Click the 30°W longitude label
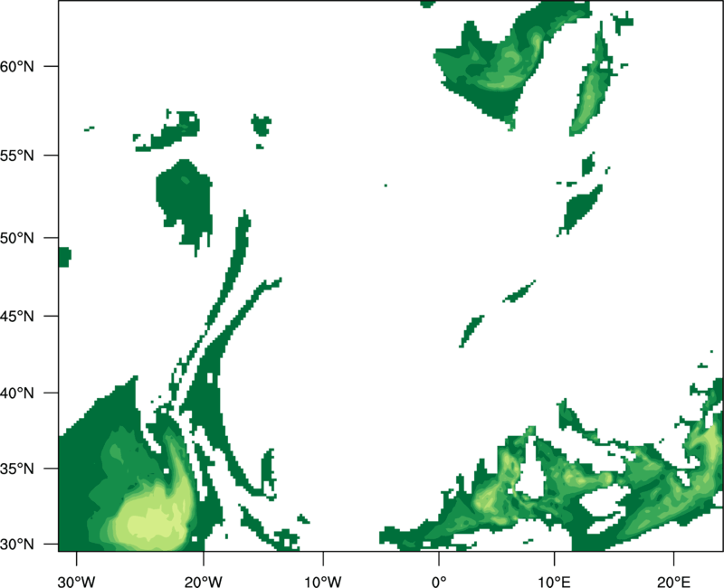Viewport: 724px width, 588px height. (77, 582)
